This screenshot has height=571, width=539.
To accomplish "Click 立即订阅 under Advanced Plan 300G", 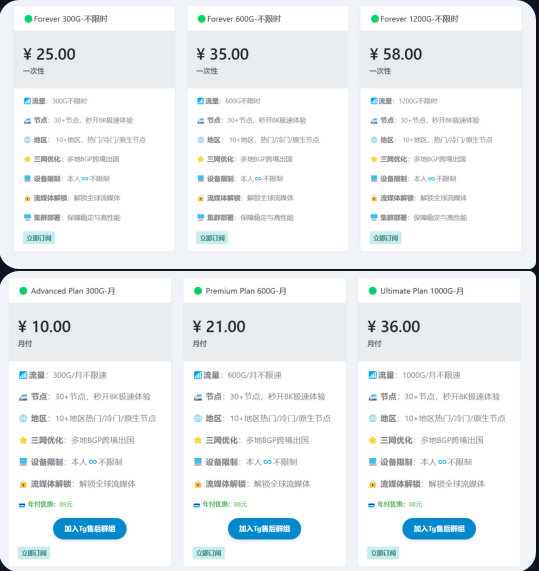I will 34,553.
